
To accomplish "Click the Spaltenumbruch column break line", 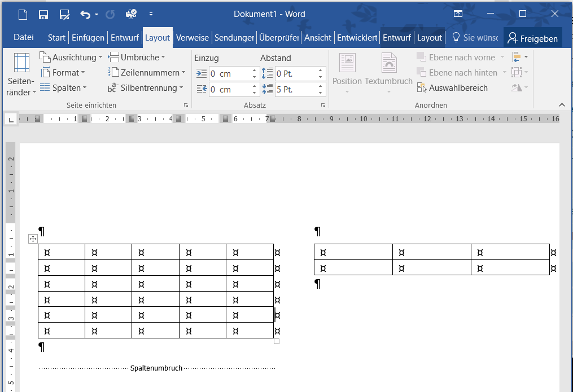I will (x=157, y=368).
